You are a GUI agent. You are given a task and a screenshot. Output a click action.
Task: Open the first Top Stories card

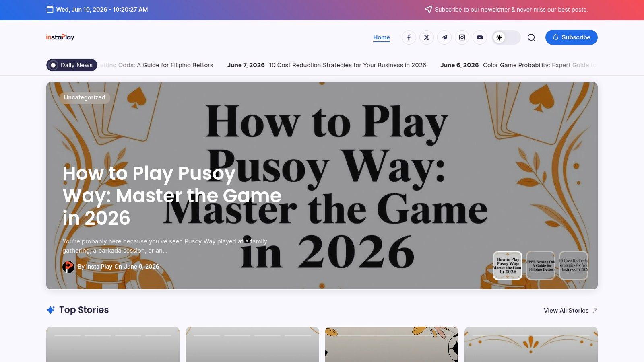tap(113, 344)
